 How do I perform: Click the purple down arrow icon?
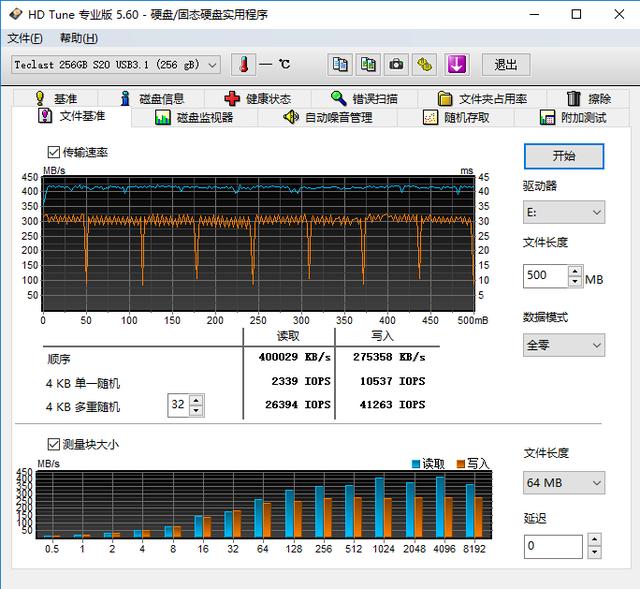coord(456,65)
